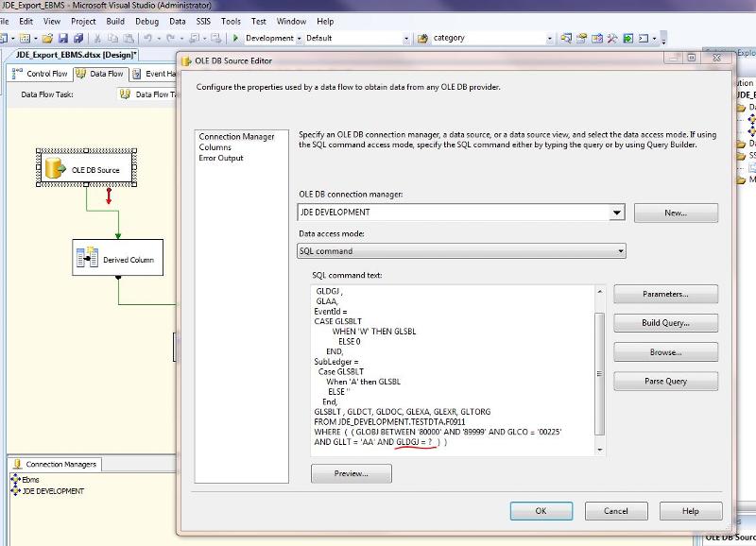Open the Edit menu

pos(26,21)
